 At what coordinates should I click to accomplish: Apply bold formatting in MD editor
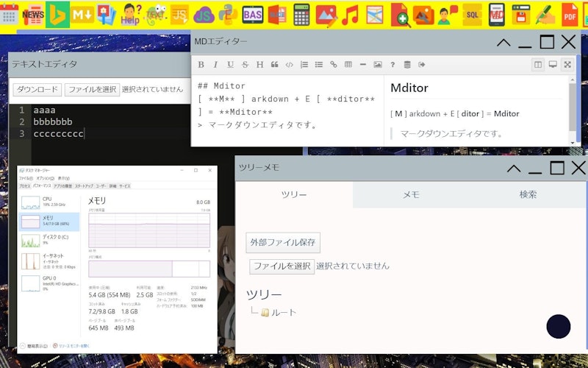tap(201, 65)
